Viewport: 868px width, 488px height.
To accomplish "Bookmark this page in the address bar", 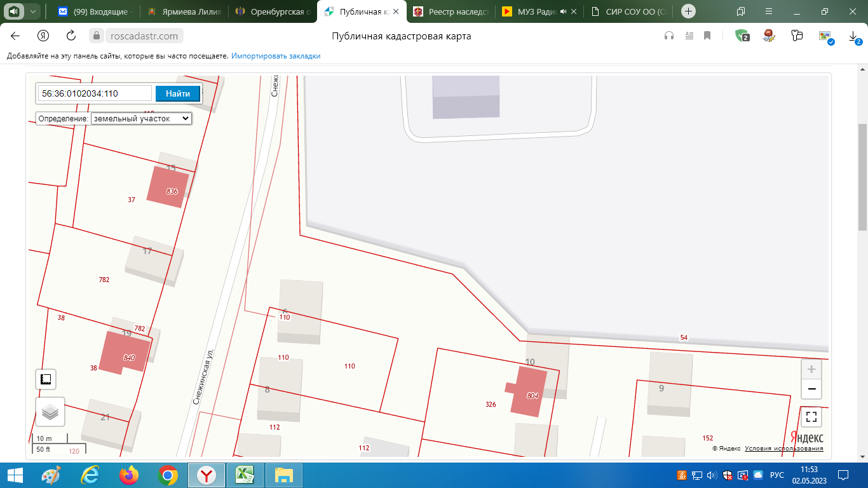I will click(x=707, y=36).
